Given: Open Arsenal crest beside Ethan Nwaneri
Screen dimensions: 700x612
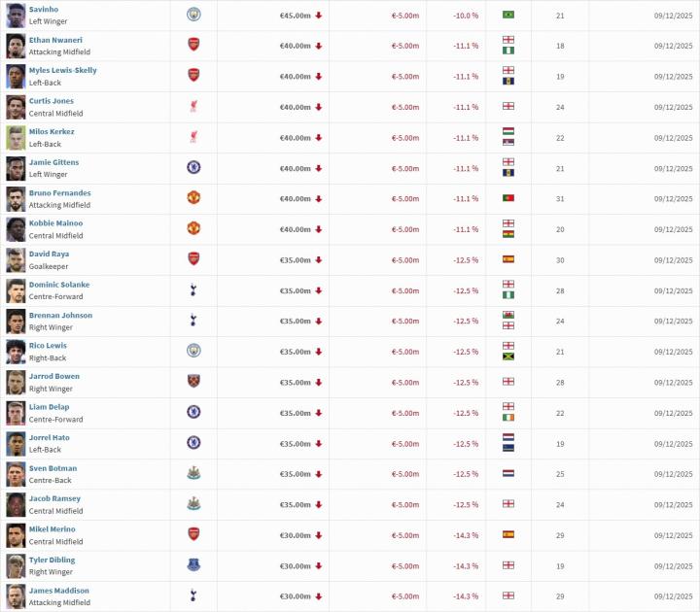Looking at the screenshot, I should [192, 45].
